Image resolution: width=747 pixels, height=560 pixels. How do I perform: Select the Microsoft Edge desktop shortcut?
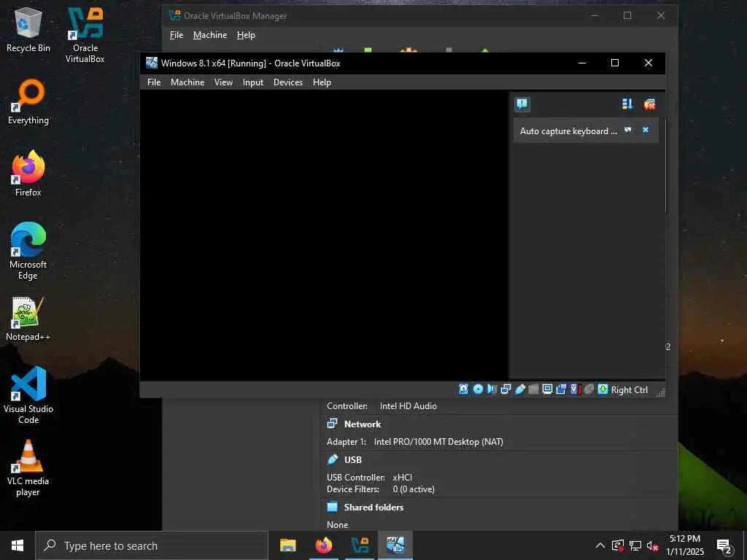(28, 252)
